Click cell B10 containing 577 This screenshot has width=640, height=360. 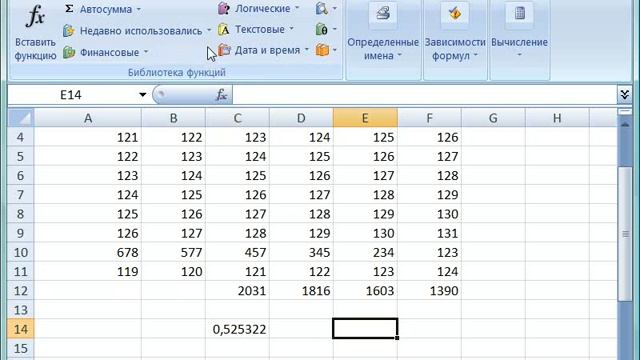[x=173, y=252]
